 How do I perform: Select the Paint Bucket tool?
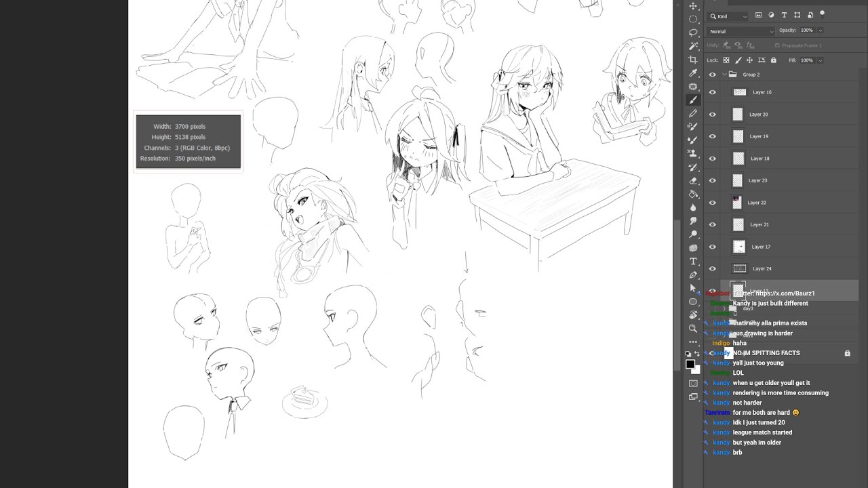(x=693, y=194)
